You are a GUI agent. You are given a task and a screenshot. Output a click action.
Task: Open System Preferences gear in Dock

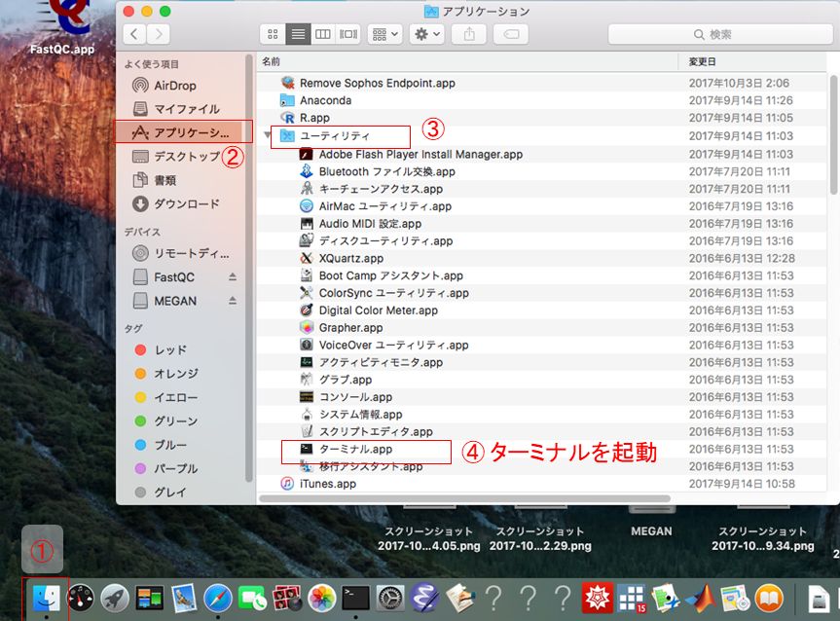[x=390, y=598]
